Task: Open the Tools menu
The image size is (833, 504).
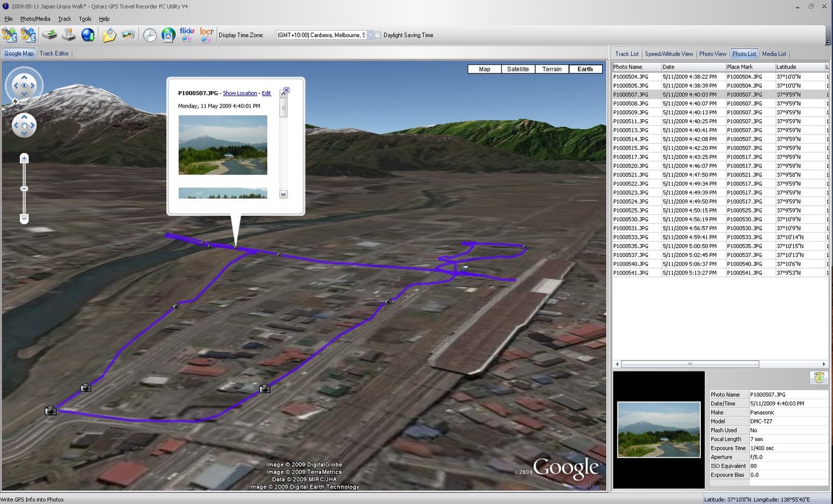Action: click(85, 19)
